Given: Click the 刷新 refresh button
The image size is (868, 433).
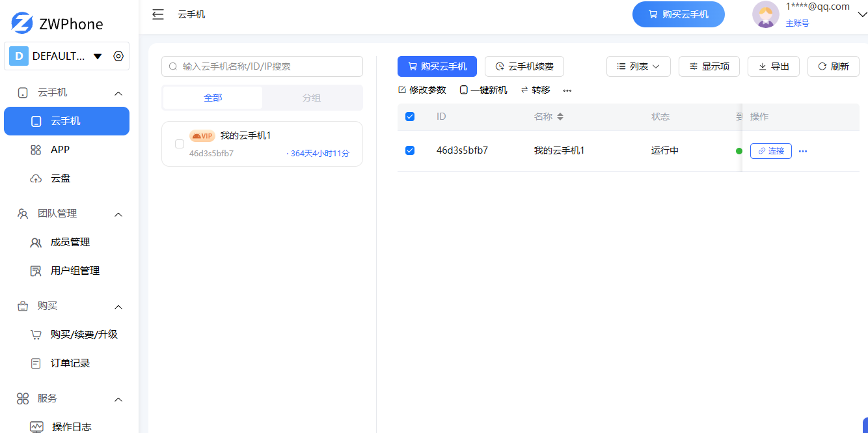Looking at the screenshot, I should pos(834,66).
